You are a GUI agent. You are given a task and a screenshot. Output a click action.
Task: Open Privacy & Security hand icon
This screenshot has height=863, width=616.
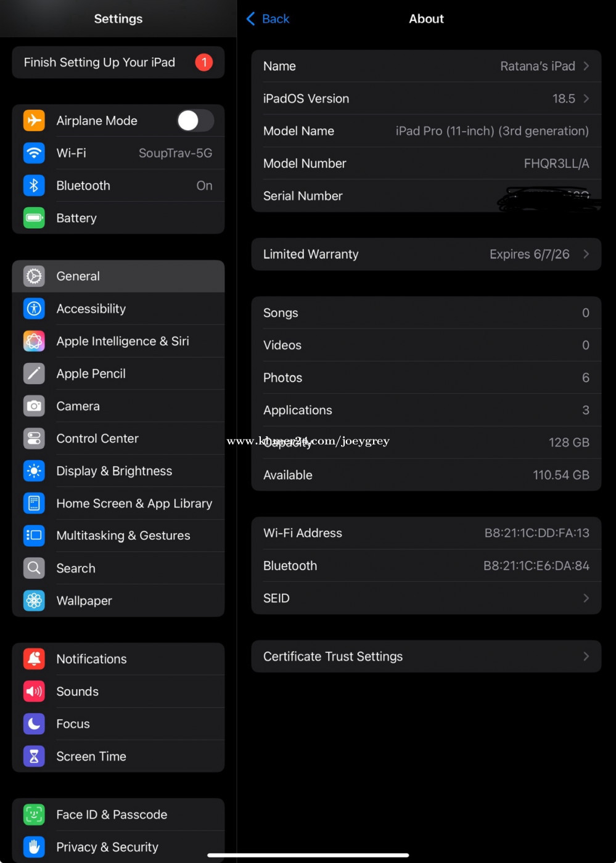pos(34,847)
